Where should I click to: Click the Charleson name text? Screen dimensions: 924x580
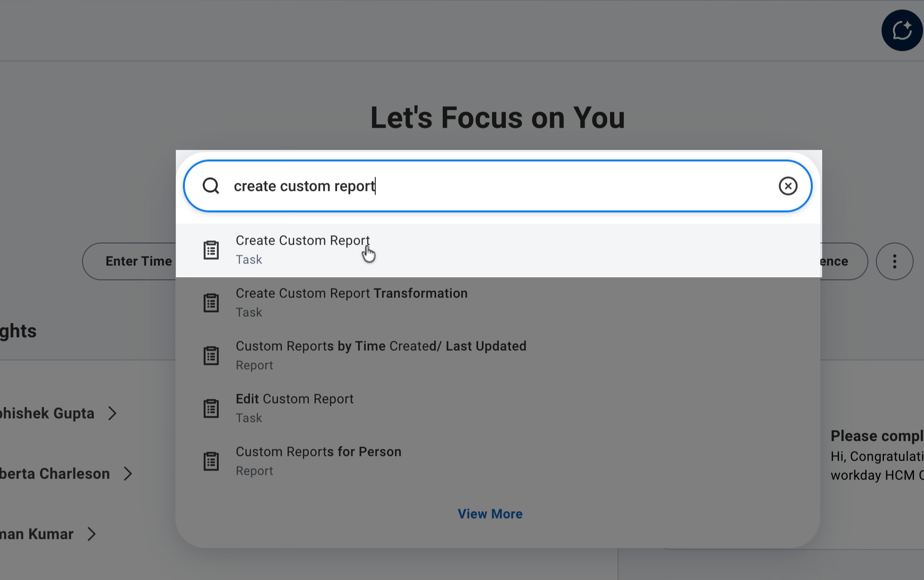55,473
